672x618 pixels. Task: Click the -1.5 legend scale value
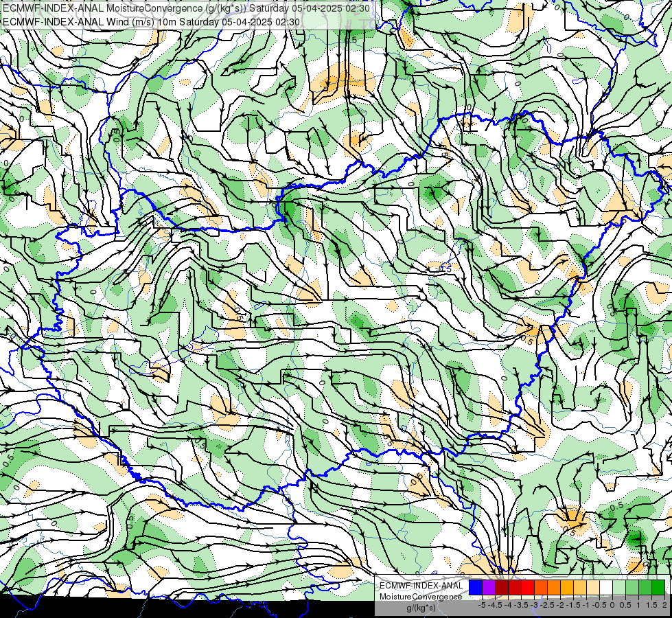coord(573,605)
